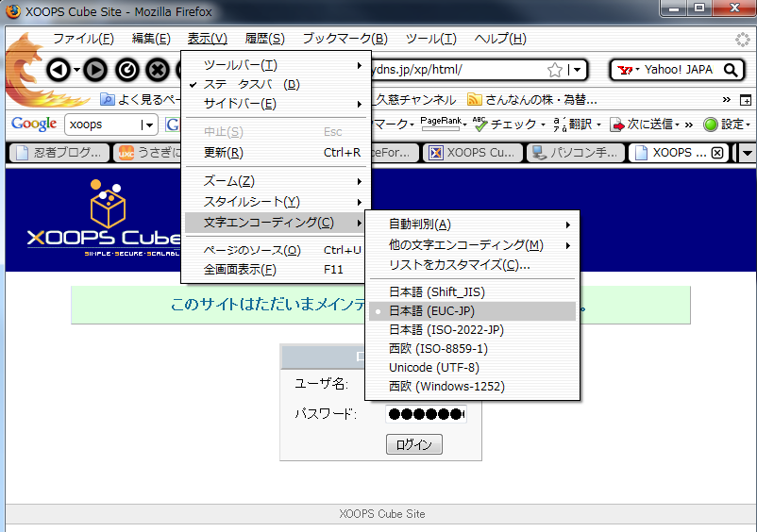This screenshot has width=757, height=532.
Task: Expand the 自動判別 submenu
Action: (472, 224)
